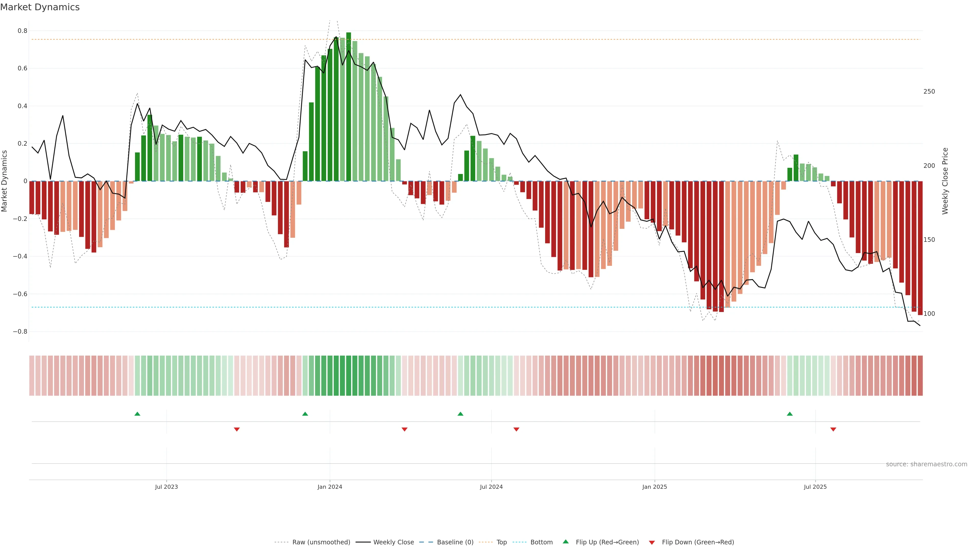The width and height of the screenshot is (980, 551).
Task: Click the flip-down triangle between Jan and Jul 2024
Action: 405,429
